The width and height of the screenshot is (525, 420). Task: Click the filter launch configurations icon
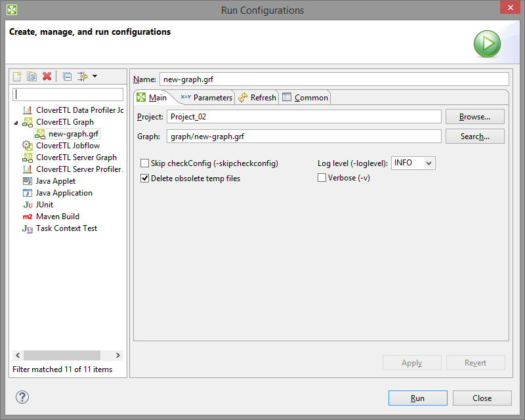click(x=83, y=76)
